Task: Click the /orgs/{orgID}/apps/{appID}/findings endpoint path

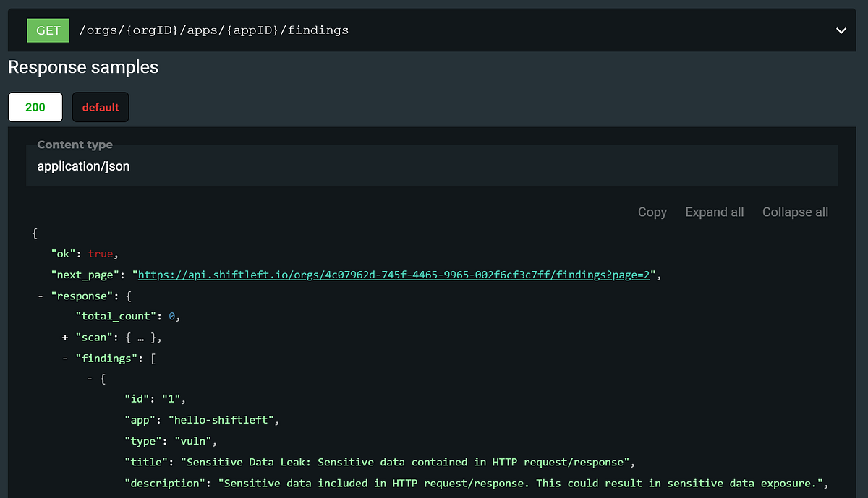Action: pyautogui.click(x=214, y=30)
